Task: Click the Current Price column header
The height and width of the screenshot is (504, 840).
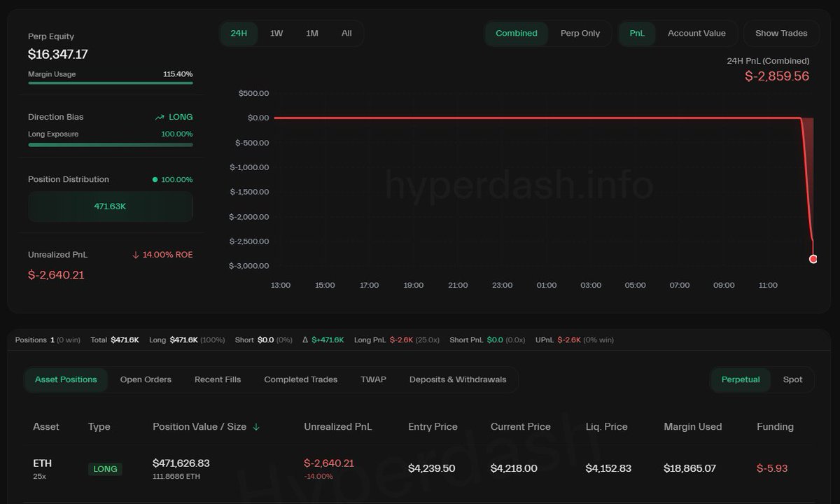Action: coord(521,426)
